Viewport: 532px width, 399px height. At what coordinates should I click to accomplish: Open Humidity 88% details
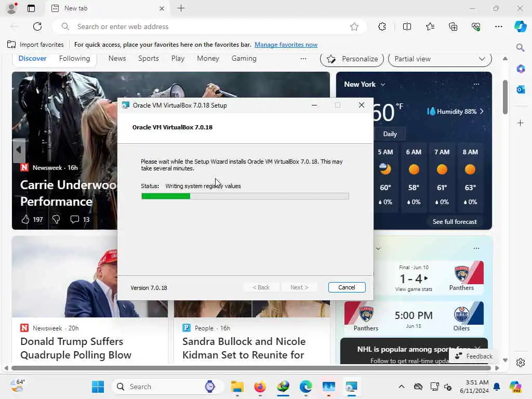coord(455,111)
